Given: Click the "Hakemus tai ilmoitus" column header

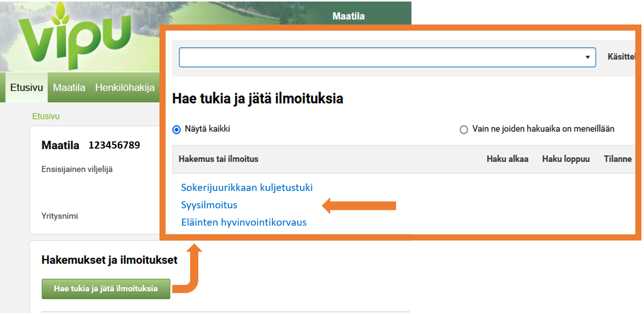Looking at the screenshot, I should (219, 159).
